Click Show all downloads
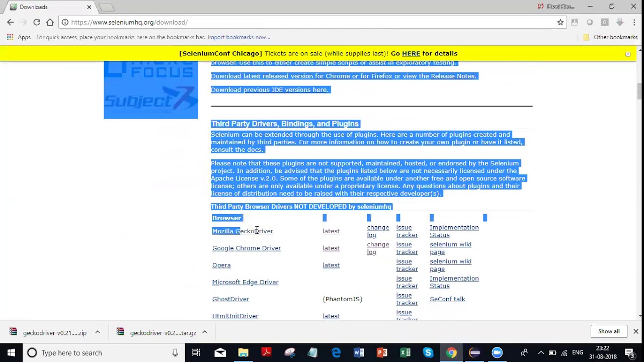The image size is (644, 362). [x=609, y=331]
